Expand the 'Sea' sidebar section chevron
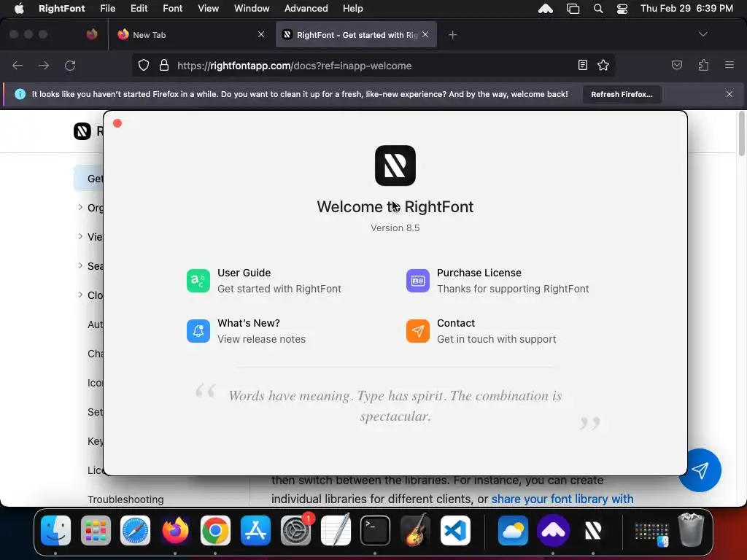Viewport: 747px width, 560px height. pyautogui.click(x=80, y=265)
